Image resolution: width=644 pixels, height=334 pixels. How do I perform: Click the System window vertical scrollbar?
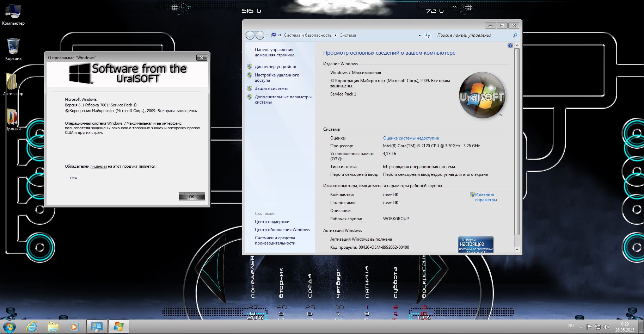517,141
